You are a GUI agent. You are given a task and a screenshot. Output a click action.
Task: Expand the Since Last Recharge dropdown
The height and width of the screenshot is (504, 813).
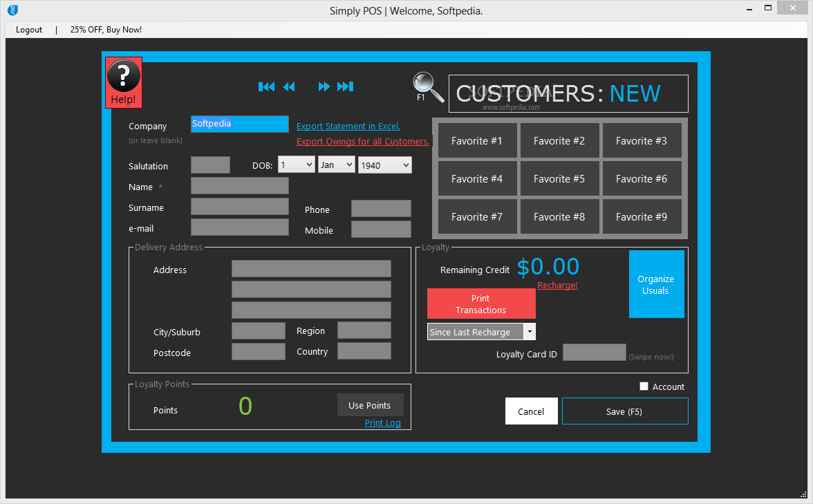coord(529,332)
